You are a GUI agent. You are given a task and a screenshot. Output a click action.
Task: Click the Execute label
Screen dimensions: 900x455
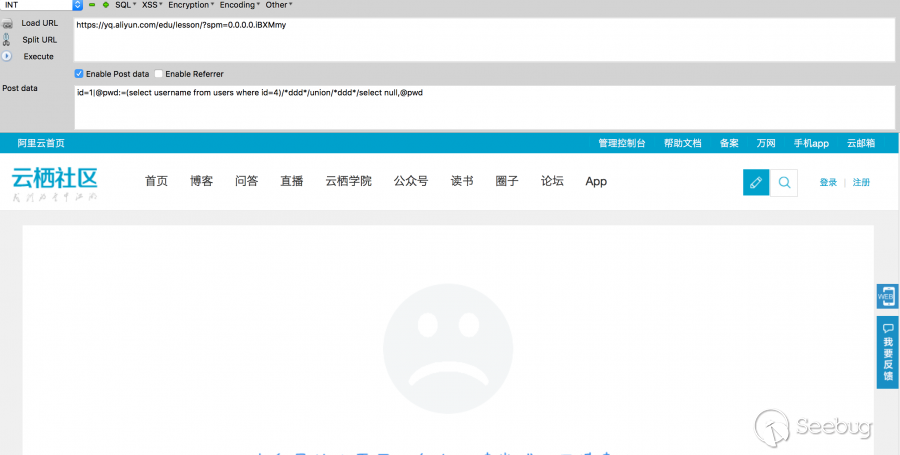tap(38, 56)
